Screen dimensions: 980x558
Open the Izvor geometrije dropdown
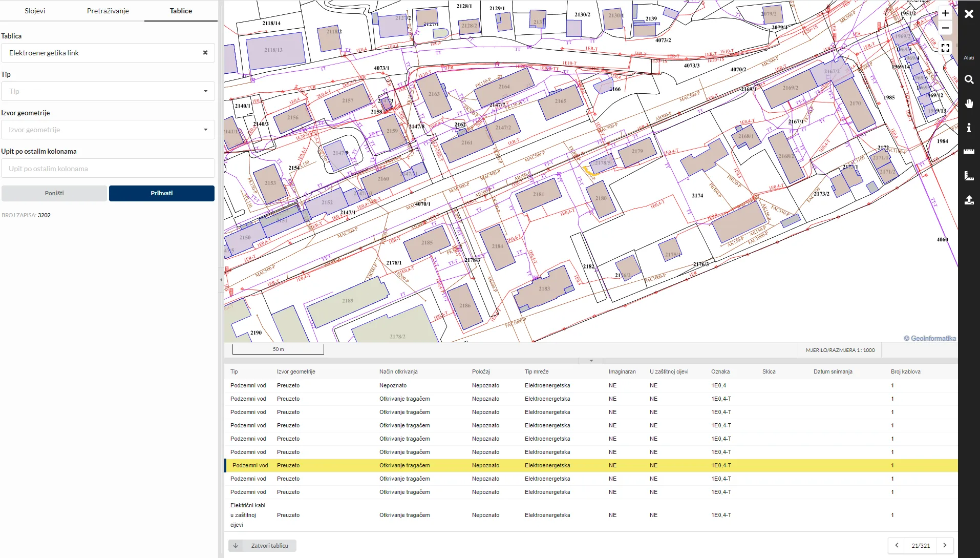(108, 130)
